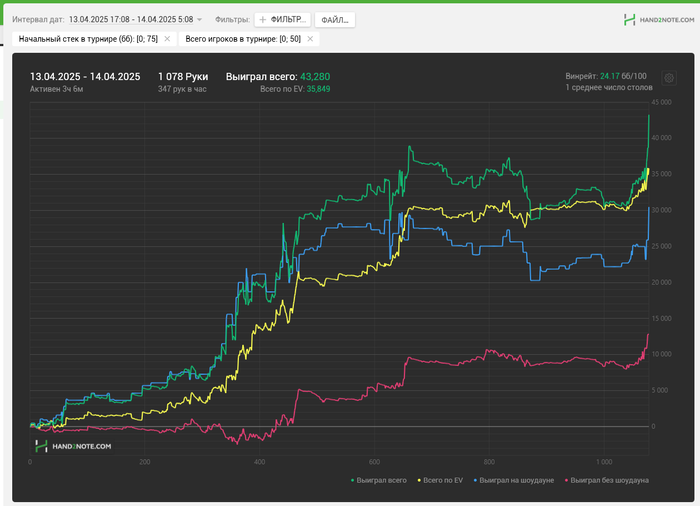Image resolution: width=700 pixels, height=506 pixels.
Task: Toggle the 'Выиграл на шоудауне' blue legend series
Action: pyautogui.click(x=514, y=480)
